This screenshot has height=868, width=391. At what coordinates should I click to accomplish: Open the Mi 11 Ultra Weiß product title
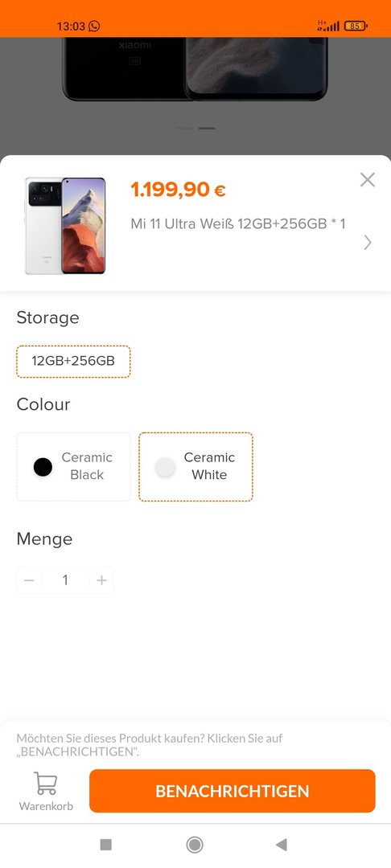(238, 223)
